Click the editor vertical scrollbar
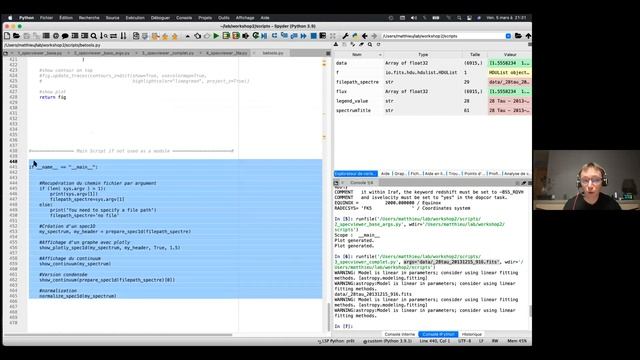Viewport: 640px width, 360px height. (328, 317)
